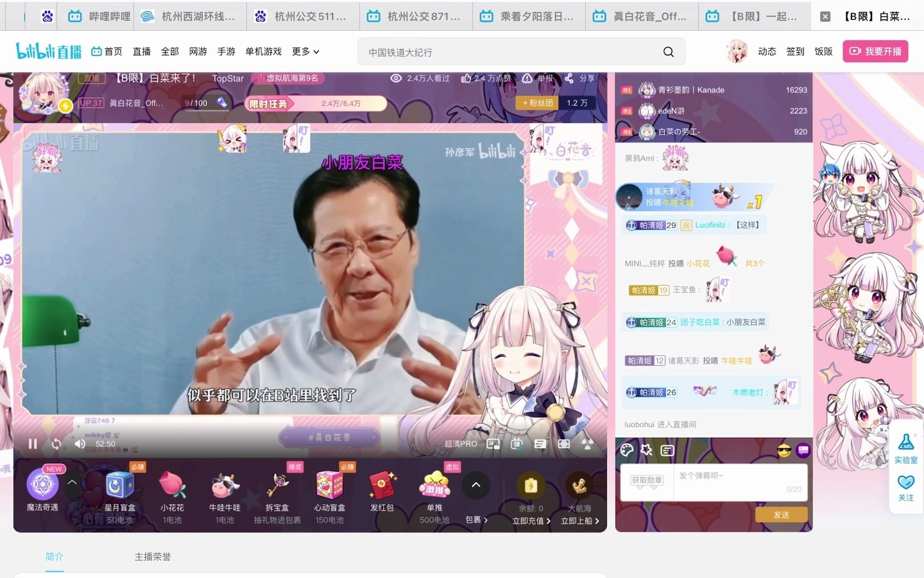Click 签到 check-in link
Screen dimensions: 924x578
click(x=795, y=51)
